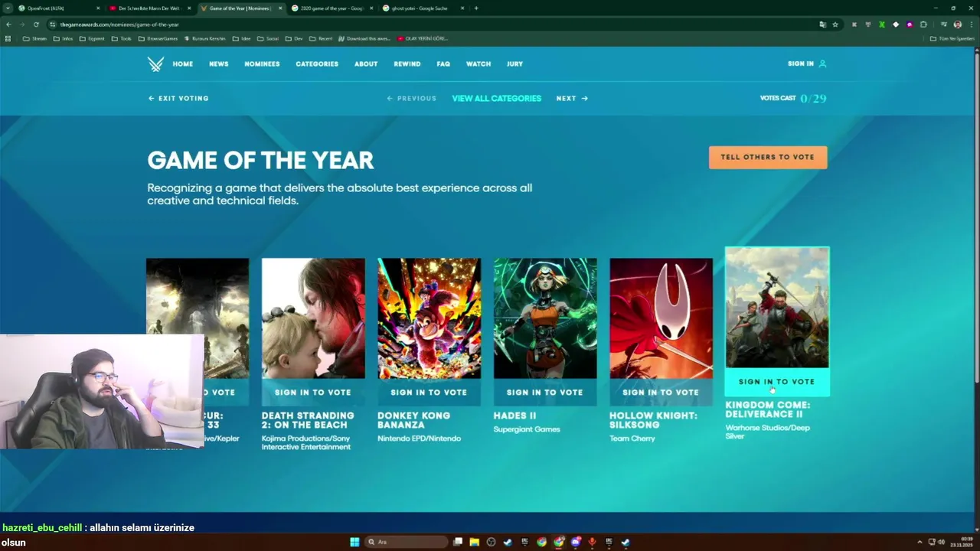Click the Windows taskbar search box
Viewport: 980px width, 551px height.
(x=404, y=542)
